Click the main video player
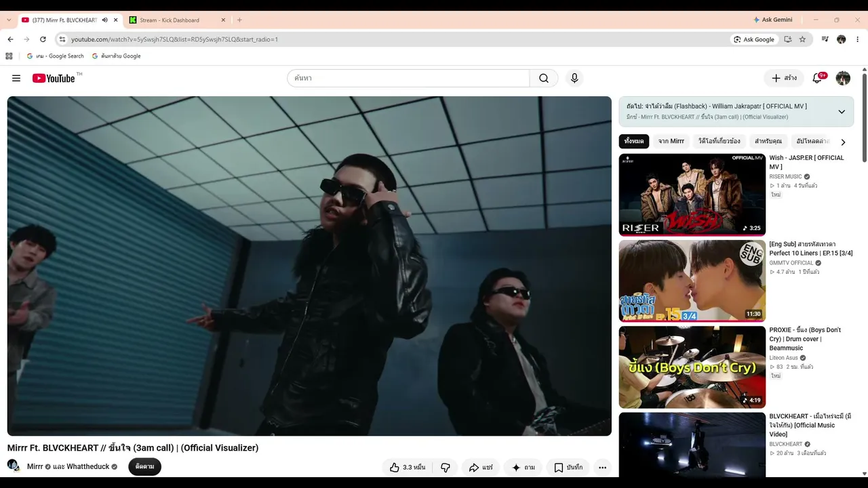The height and width of the screenshot is (488, 868). click(x=309, y=266)
